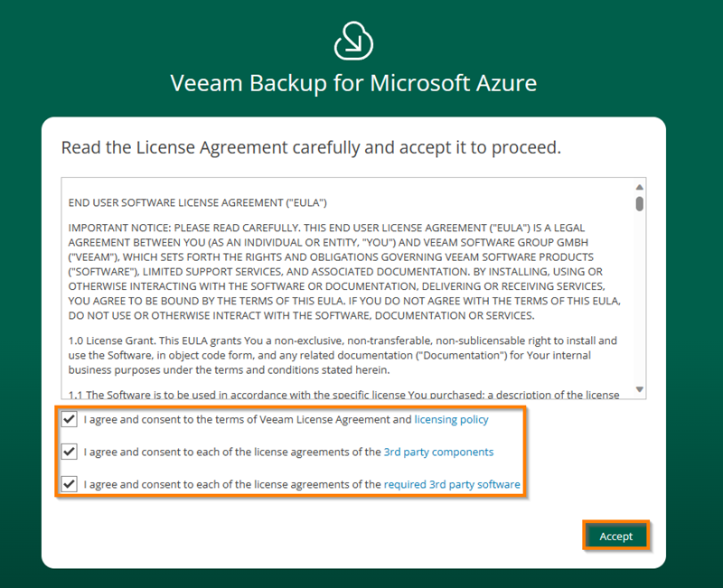Toggle the 3rd party components agreement checkbox
This screenshot has width=723, height=588.
[69, 452]
